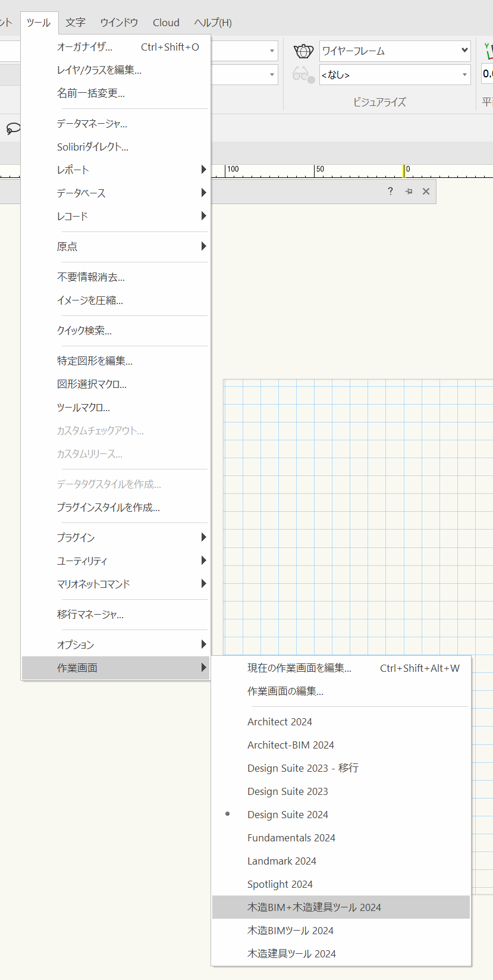The height and width of the screenshot is (980, 493).
Task: Choose 特定図形を編集... menu item
Action: (x=115, y=361)
